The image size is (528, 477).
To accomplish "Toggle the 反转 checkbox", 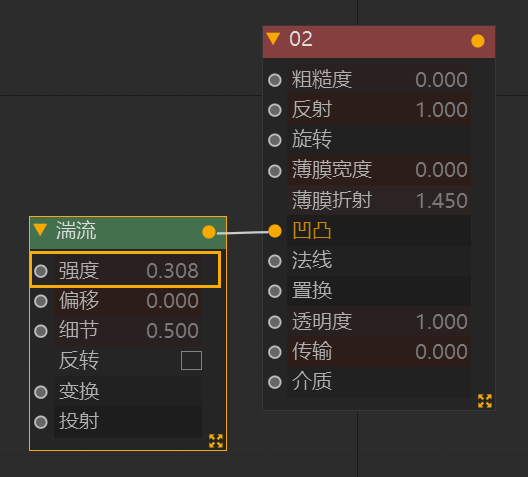I will (x=191, y=361).
